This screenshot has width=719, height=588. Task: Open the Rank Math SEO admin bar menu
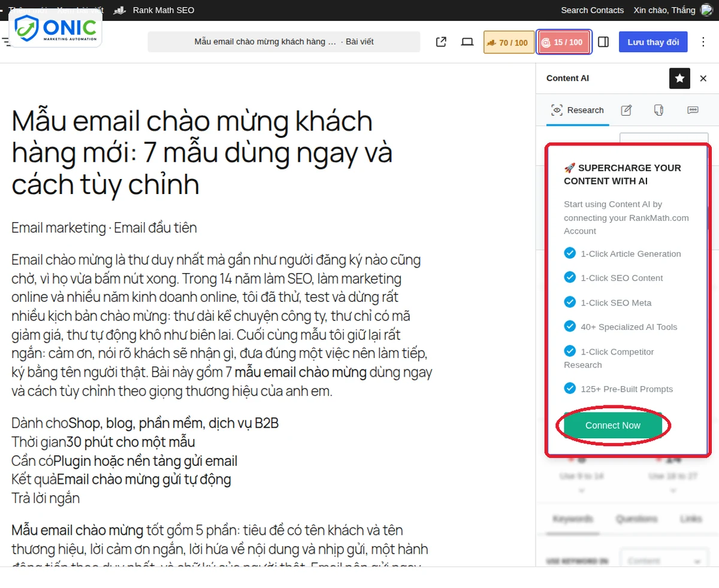coord(154,10)
